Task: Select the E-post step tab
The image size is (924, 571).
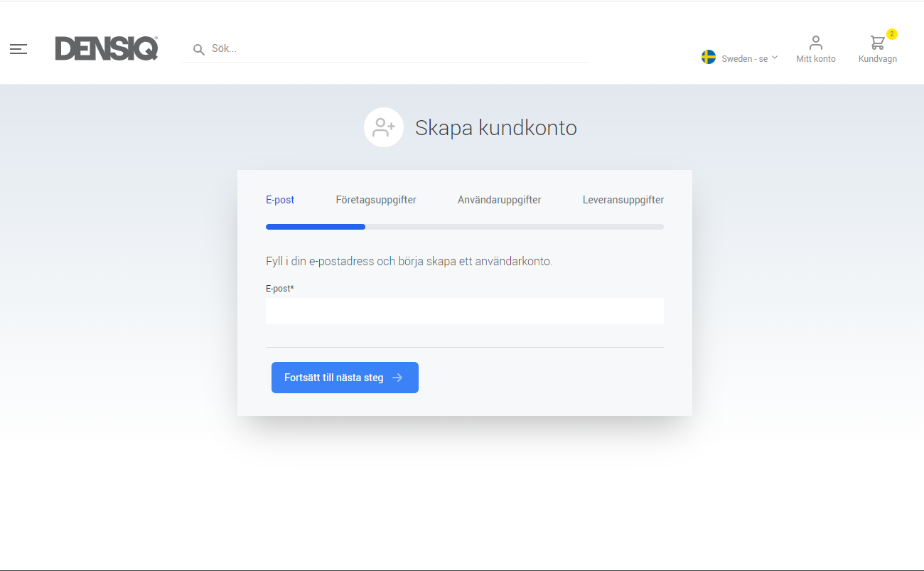Action: 280,200
